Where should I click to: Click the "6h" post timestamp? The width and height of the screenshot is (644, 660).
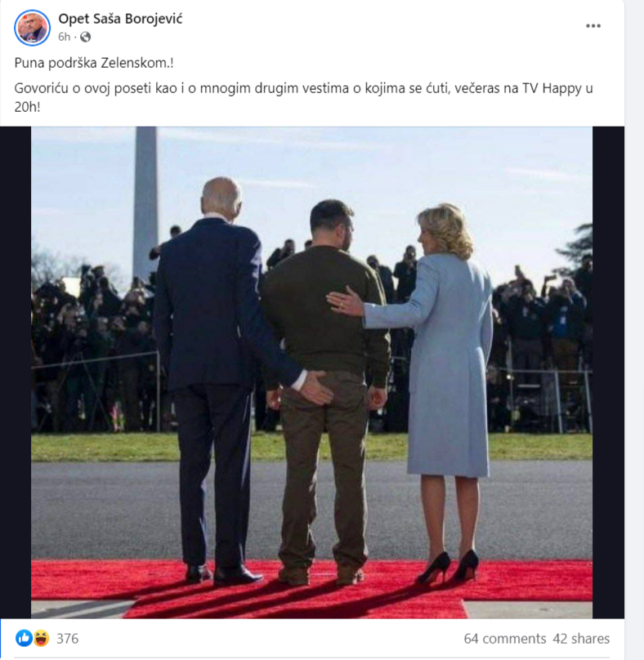click(64, 37)
